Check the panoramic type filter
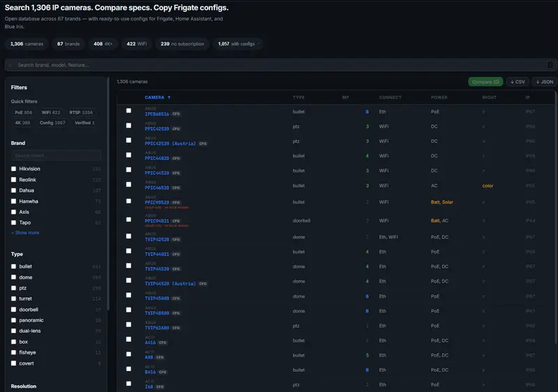This screenshot has width=558, height=392. (13, 320)
